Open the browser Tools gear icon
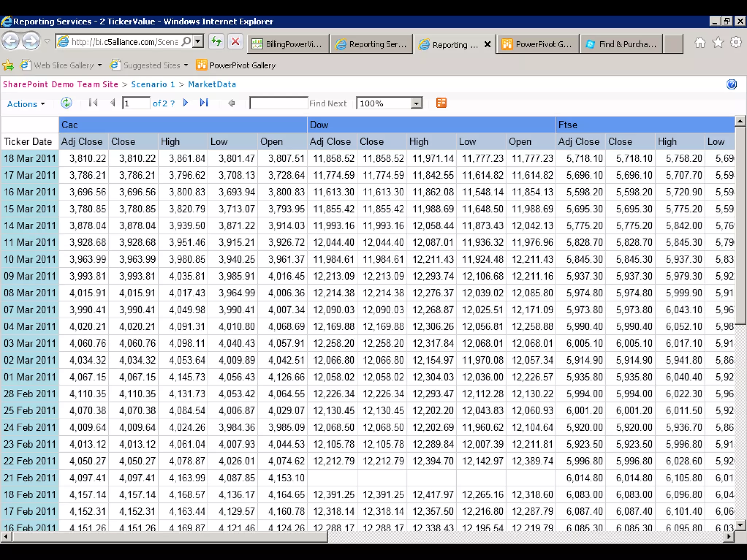747x560 pixels. click(x=736, y=43)
